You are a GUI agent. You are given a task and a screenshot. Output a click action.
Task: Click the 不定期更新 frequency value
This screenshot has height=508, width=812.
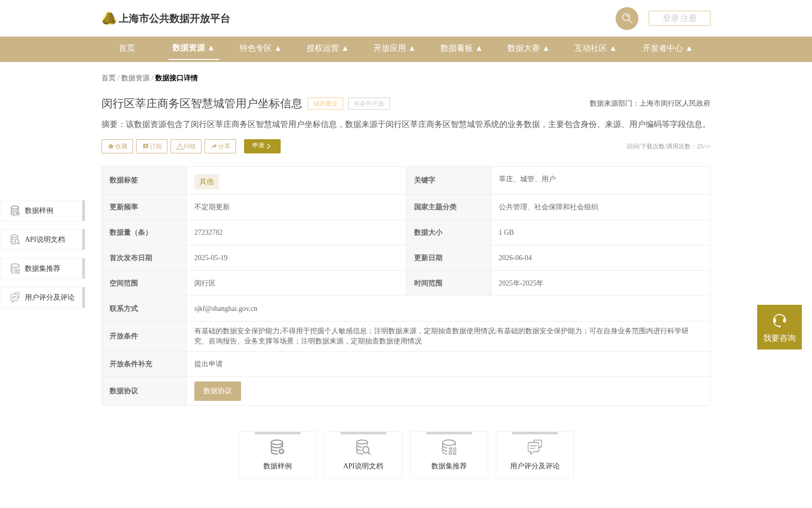pos(212,207)
